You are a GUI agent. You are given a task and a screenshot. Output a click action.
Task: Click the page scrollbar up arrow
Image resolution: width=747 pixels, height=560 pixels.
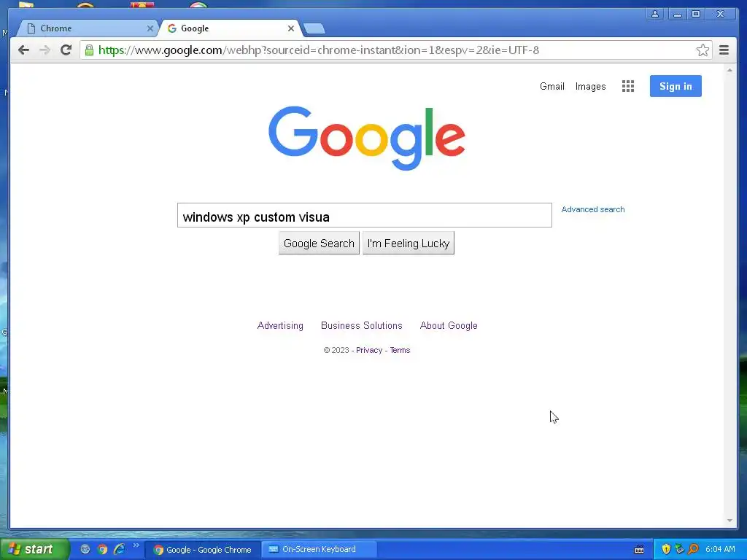729,70
